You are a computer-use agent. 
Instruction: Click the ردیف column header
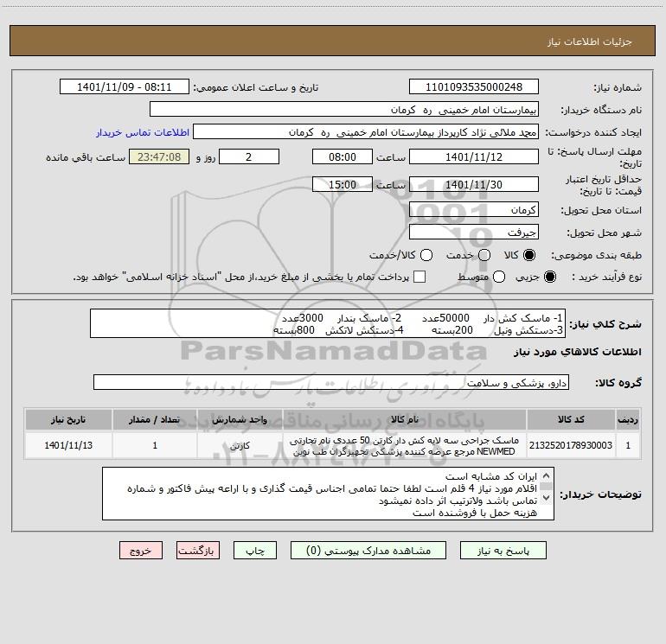pyautogui.click(x=628, y=420)
